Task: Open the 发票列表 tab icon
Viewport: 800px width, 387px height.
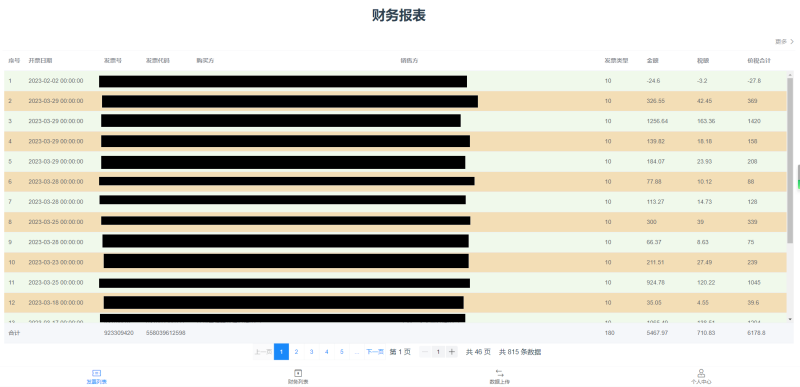Action: (x=96, y=373)
